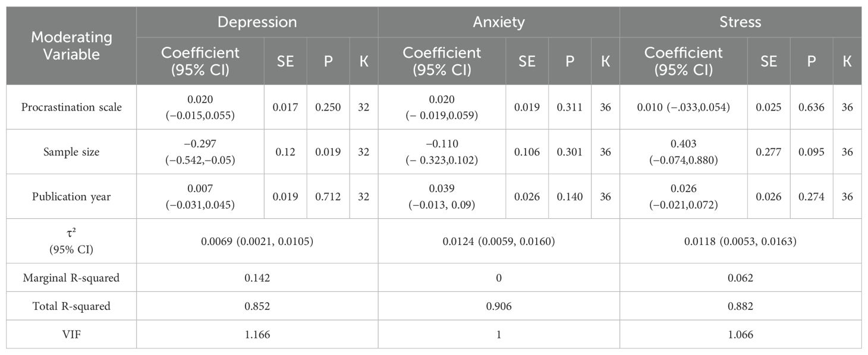Click the "Publication year" row label
Viewport: 868px width, 355px height.
click(x=71, y=196)
